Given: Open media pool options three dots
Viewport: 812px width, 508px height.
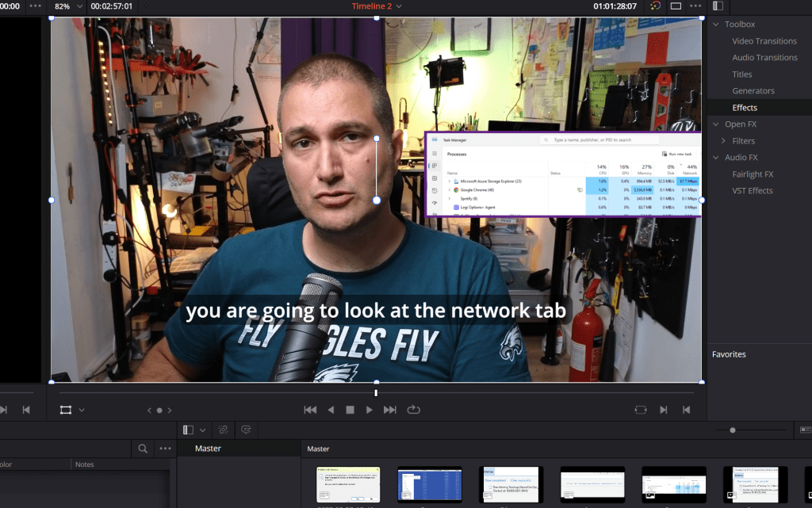Looking at the screenshot, I should (165, 449).
